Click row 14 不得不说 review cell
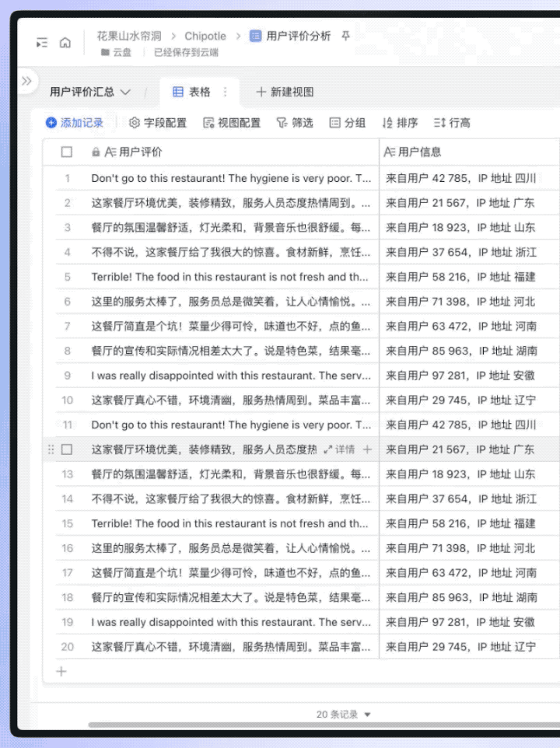560x748 pixels. [231, 499]
